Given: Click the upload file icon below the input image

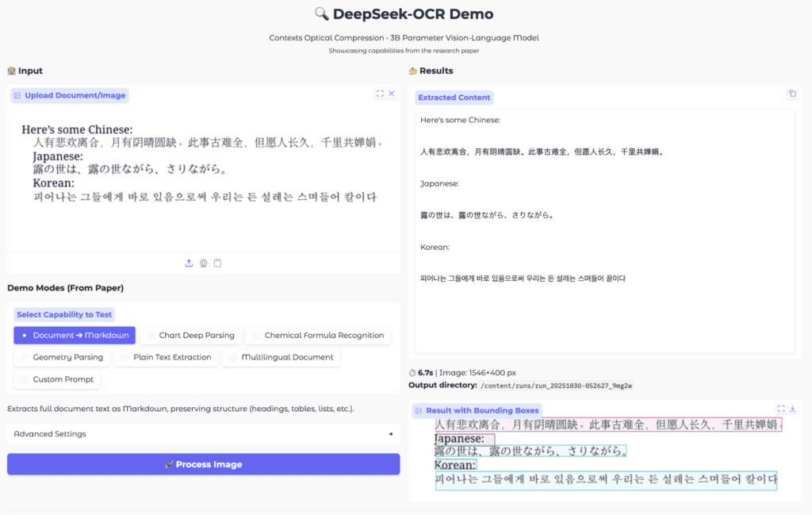Looking at the screenshot, I should pos(189,263).
